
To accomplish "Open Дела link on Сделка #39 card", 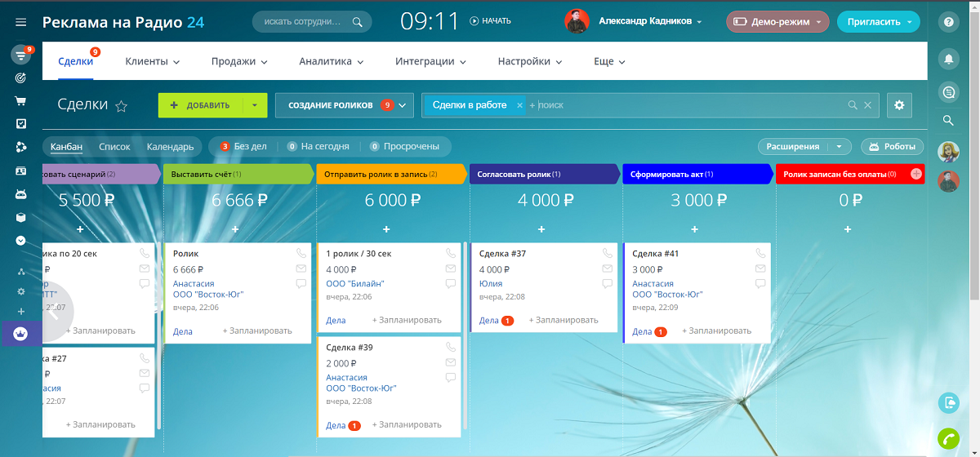I will tap(336, 425).
